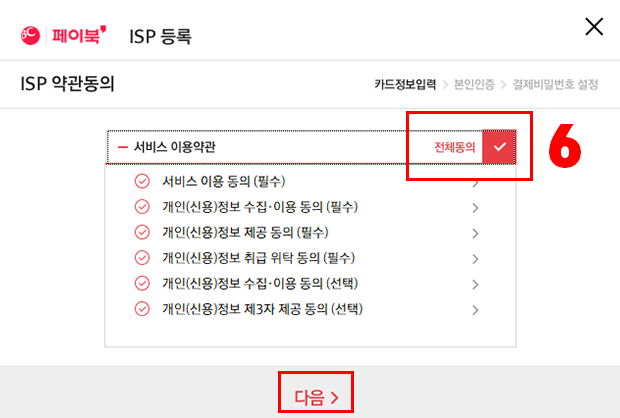Uncheck 개인(신용)정보 수집·이용 동의 (선택)
This screenshot has width=620, height=418.
tap(142, 283)
